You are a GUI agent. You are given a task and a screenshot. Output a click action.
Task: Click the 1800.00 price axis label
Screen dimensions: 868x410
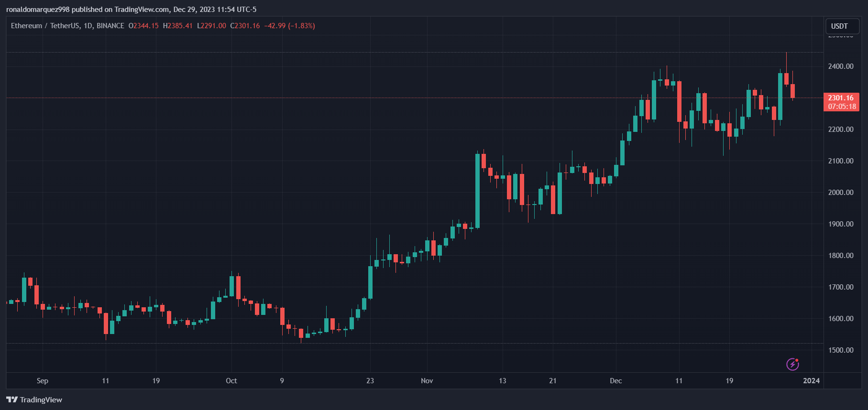841,256
